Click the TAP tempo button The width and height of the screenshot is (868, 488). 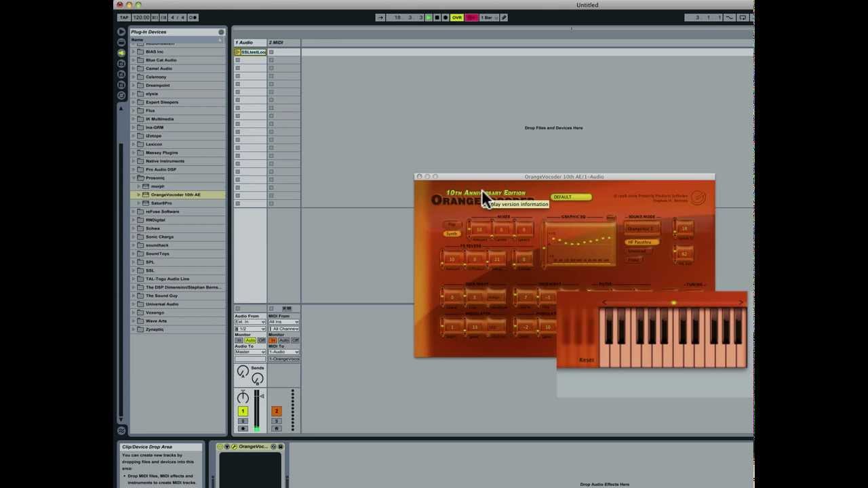click(124, 17)
